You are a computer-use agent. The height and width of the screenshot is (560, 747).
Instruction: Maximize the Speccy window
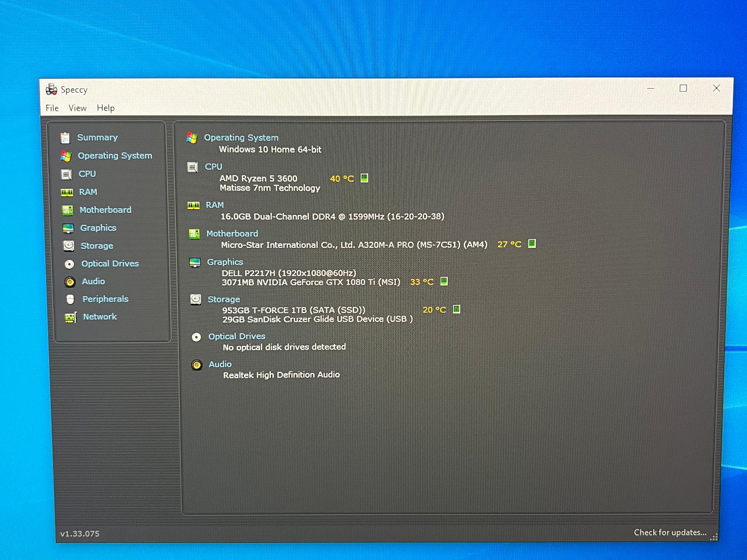click(x=683, y=88)
